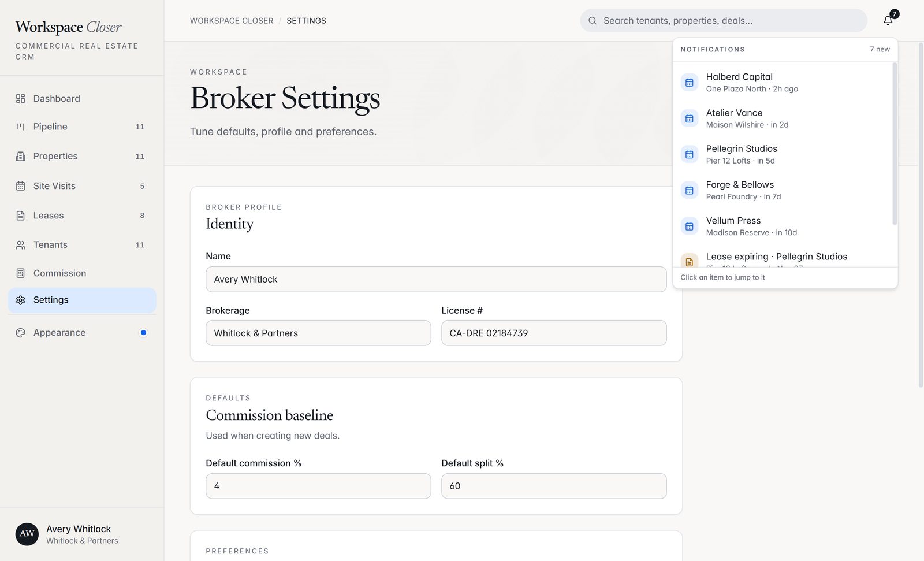Open the Leases section
The height and width of the screenshot is (561, 924).
(82, 216)
